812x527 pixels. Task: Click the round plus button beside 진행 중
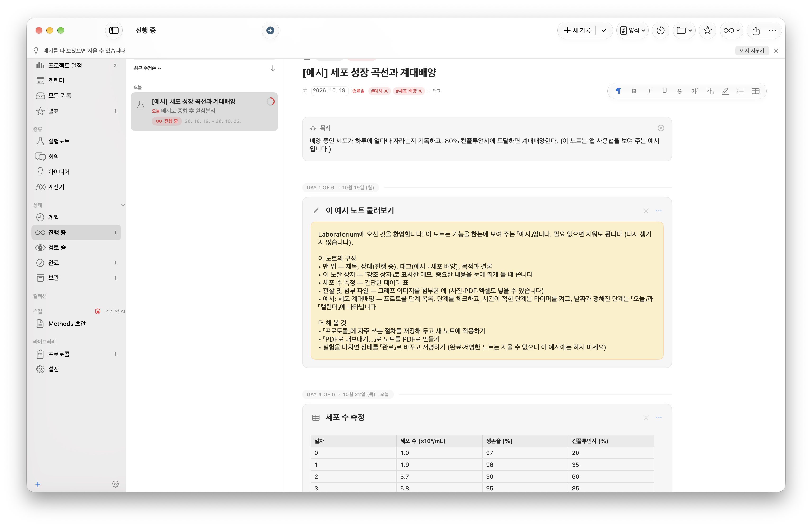(x=270, y=30)
